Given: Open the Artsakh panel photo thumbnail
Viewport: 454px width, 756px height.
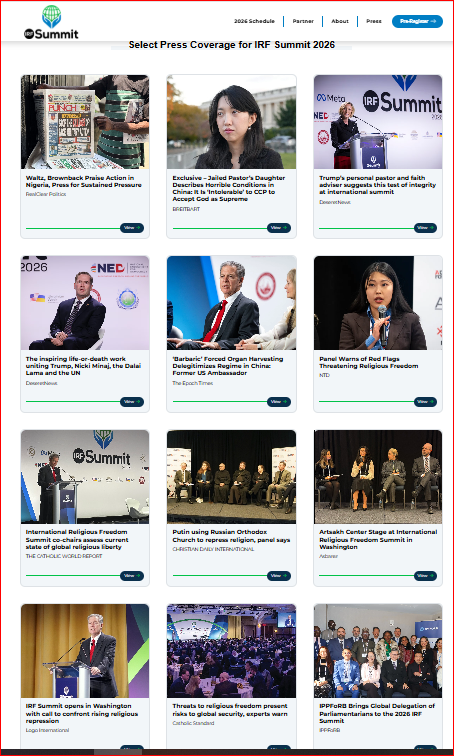Looking at the screenshot, I should point(378,477).
